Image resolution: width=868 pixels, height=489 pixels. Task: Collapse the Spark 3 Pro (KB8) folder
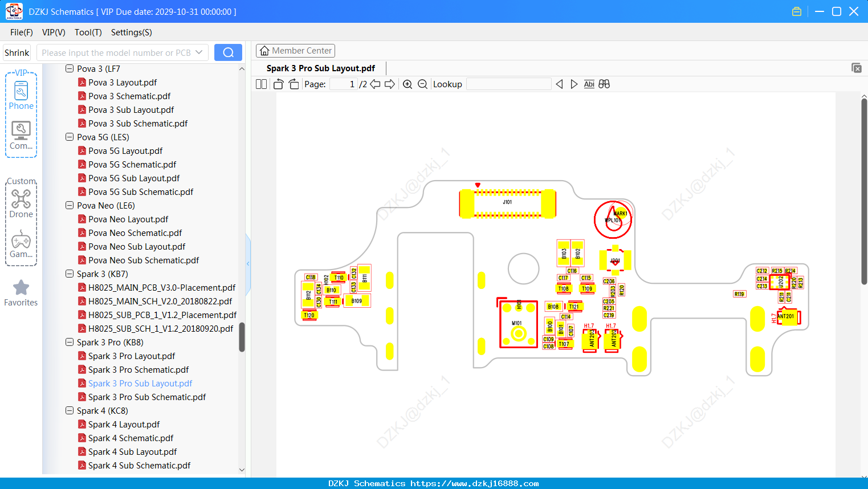coord(70,343)
